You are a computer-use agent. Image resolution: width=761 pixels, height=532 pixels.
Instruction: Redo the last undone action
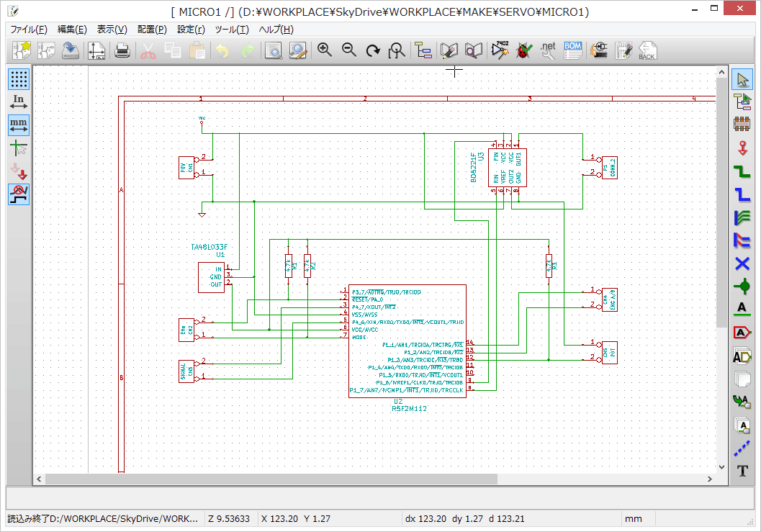point(247,50)
